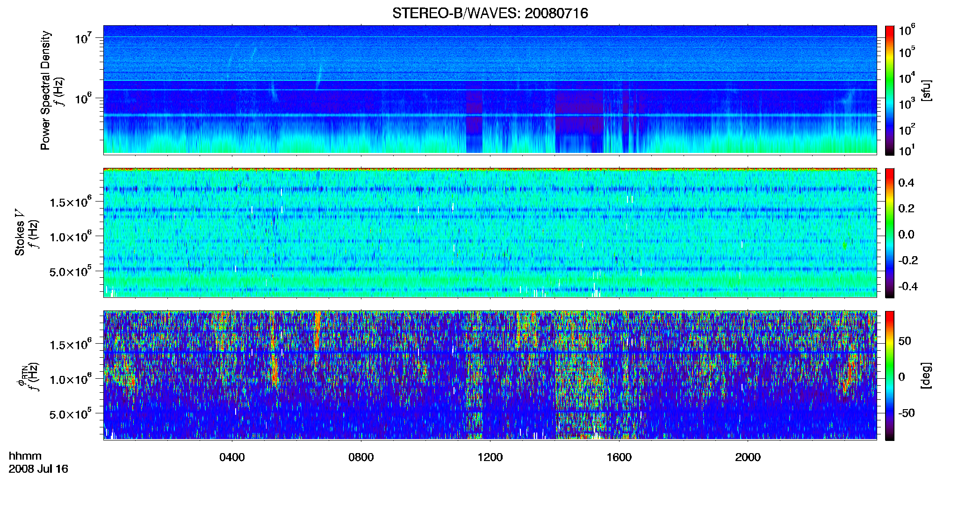Click the power spectral density spectrogram panel
Image resolution: width=980 pixels, height=505 pixels.
pos(490,89)
